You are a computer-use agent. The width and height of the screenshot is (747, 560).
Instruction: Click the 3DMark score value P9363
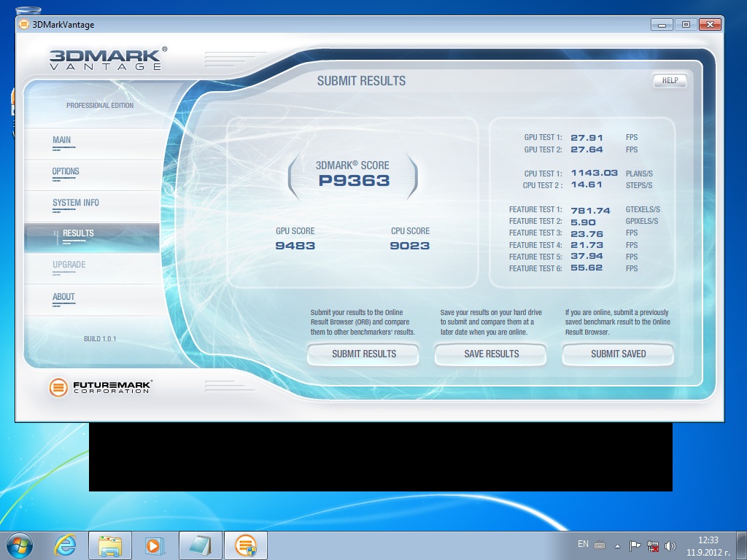pos(354,181)
